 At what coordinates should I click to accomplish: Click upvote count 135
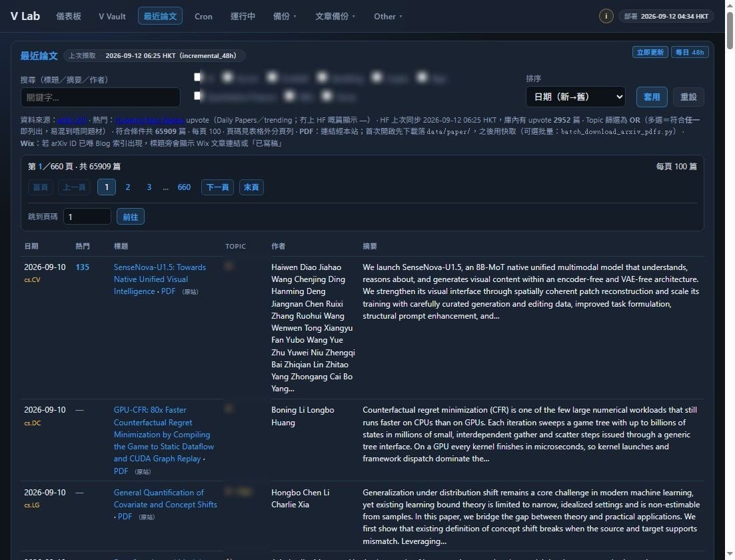(83, 267)
